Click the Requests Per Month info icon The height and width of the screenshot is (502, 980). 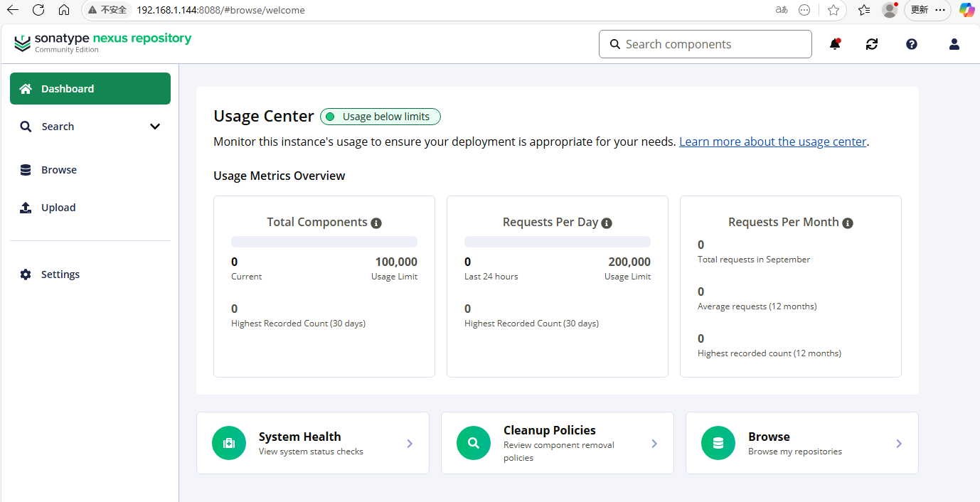click(848, 223)
